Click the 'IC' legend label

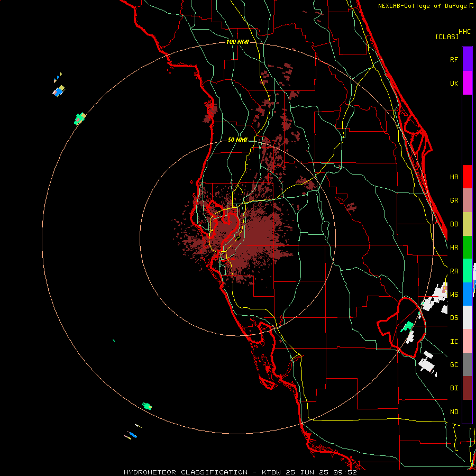point(454,342)
